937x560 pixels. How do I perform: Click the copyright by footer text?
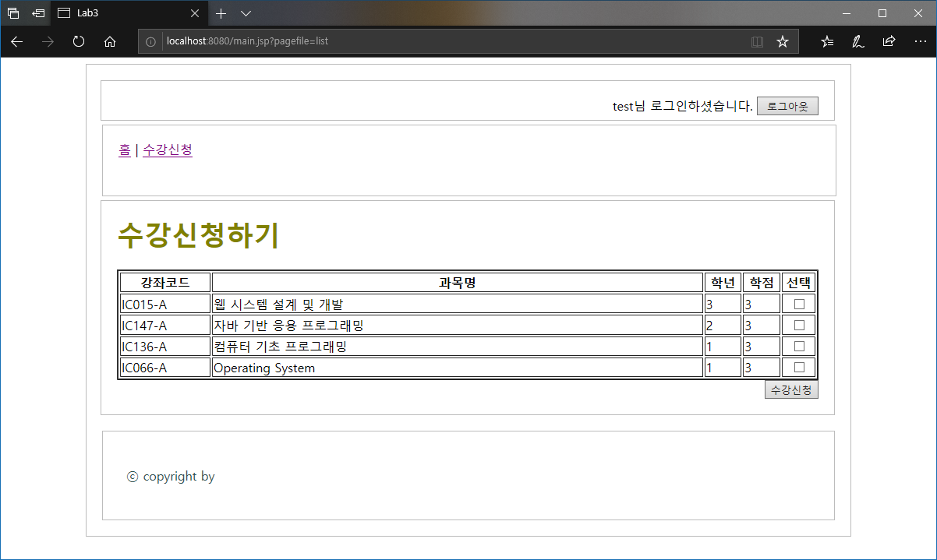(171, 477)
